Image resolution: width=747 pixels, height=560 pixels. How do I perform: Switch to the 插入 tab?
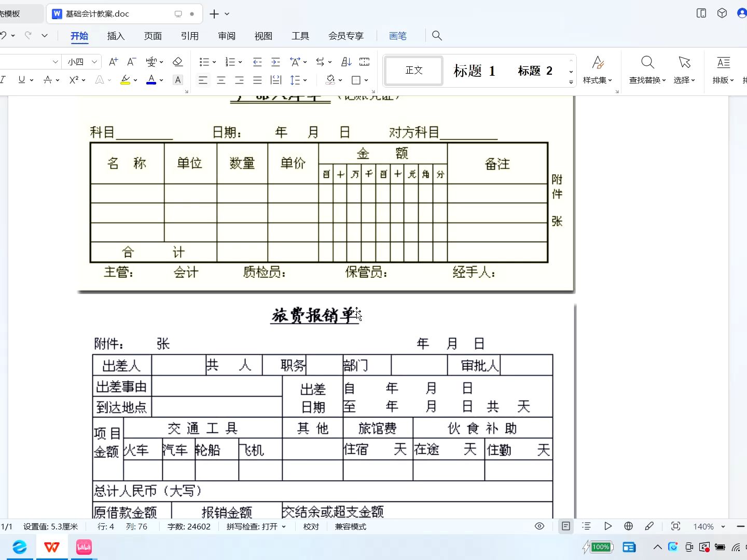[116, 36]
